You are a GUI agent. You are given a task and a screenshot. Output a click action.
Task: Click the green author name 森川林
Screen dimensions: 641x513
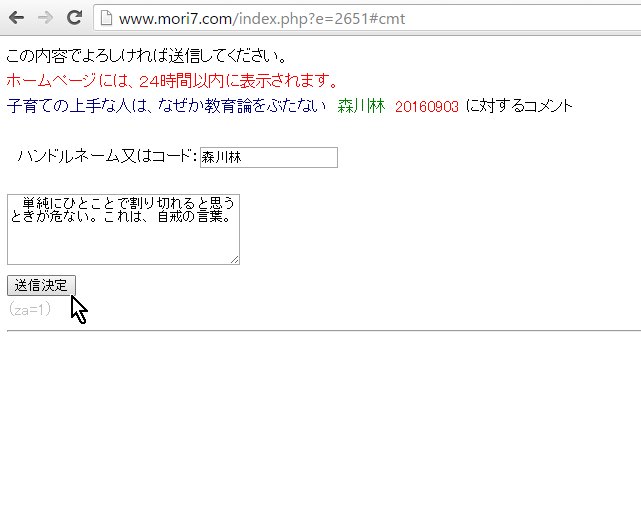point(361,106)
